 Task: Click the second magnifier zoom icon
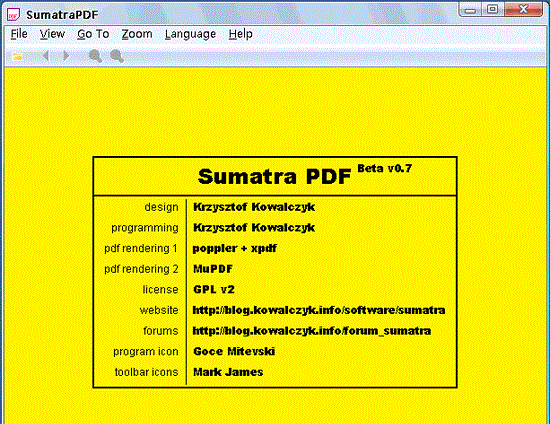click(117, 56)
